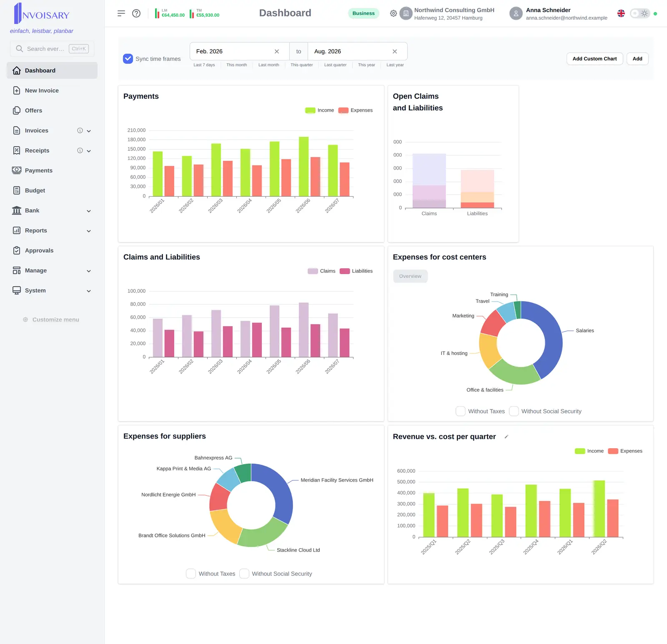This screenshot has height=644, width=667.
Task: Expand the Receipts submenu chevron
Action: (89, 151)
